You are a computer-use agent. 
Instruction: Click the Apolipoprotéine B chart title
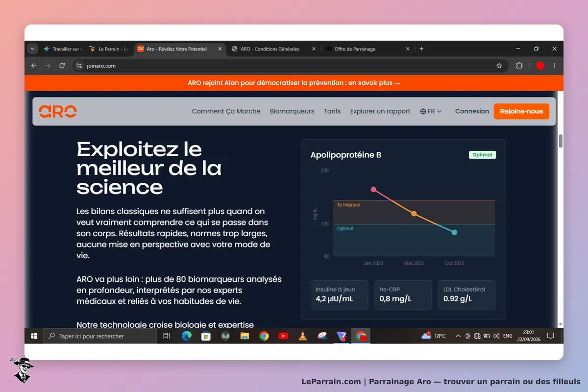point(346,155)
